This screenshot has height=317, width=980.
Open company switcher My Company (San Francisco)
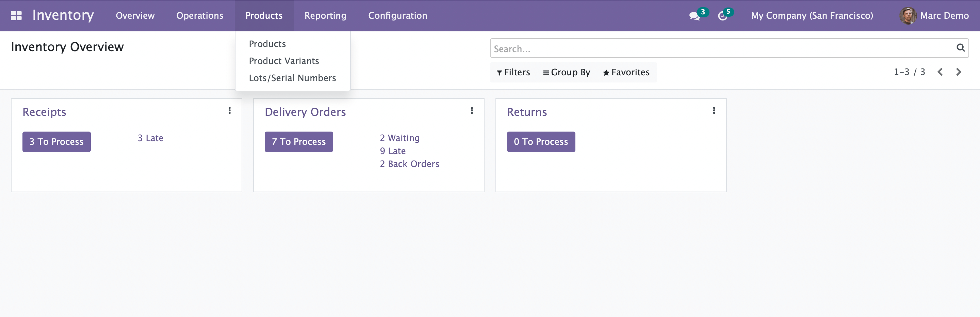tap(812, 16)
